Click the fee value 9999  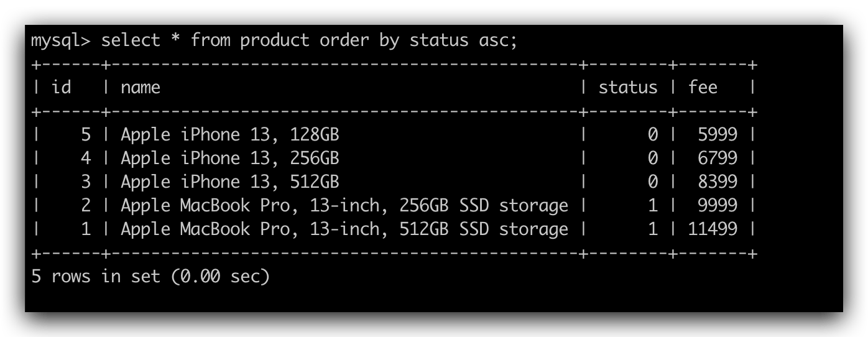click(x=718, y=206)
